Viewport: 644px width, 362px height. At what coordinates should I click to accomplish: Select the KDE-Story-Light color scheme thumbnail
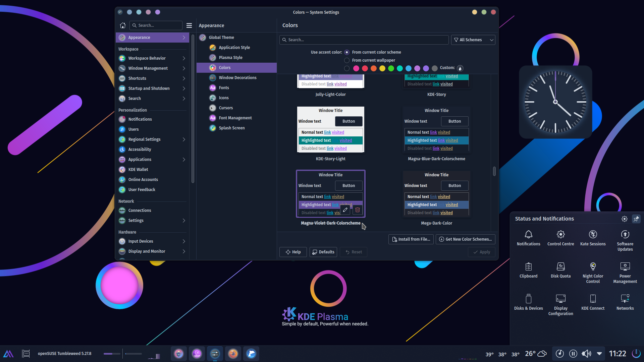331,129
